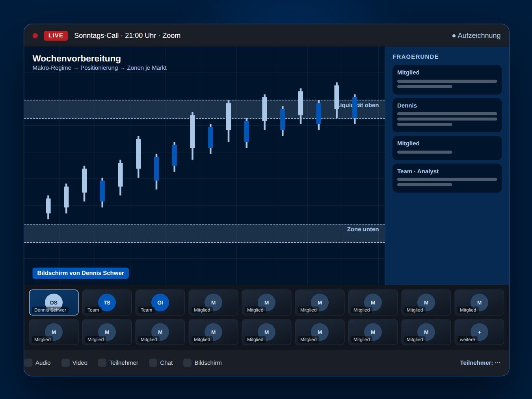Click the Bildschirm von Dennis Schwer label
Screen dimensions: 532x399
pos(80,273)
